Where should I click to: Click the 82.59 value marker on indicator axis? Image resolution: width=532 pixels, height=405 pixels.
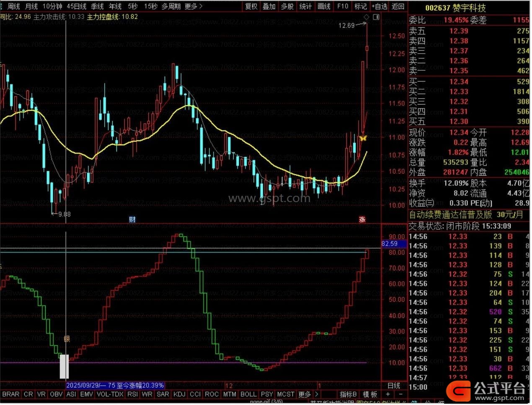(x=390, y=244)
